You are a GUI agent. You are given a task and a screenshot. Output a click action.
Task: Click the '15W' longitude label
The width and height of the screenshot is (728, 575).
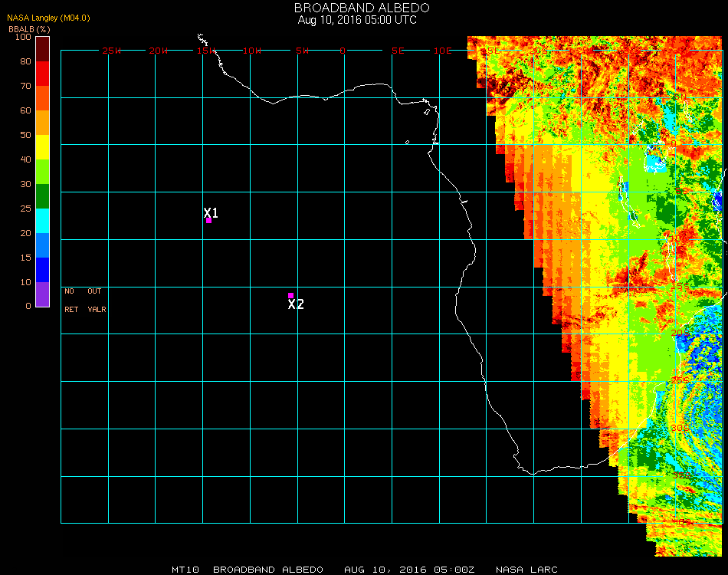click(205, 51)
